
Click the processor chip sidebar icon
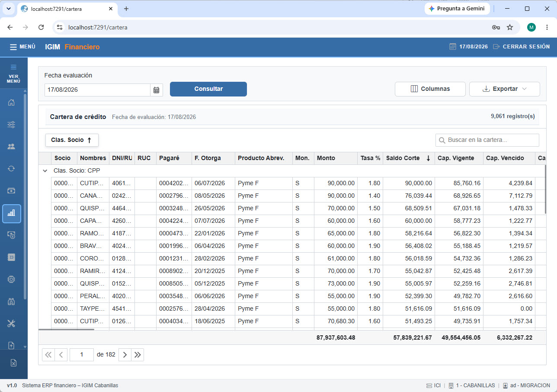point(12,279)
